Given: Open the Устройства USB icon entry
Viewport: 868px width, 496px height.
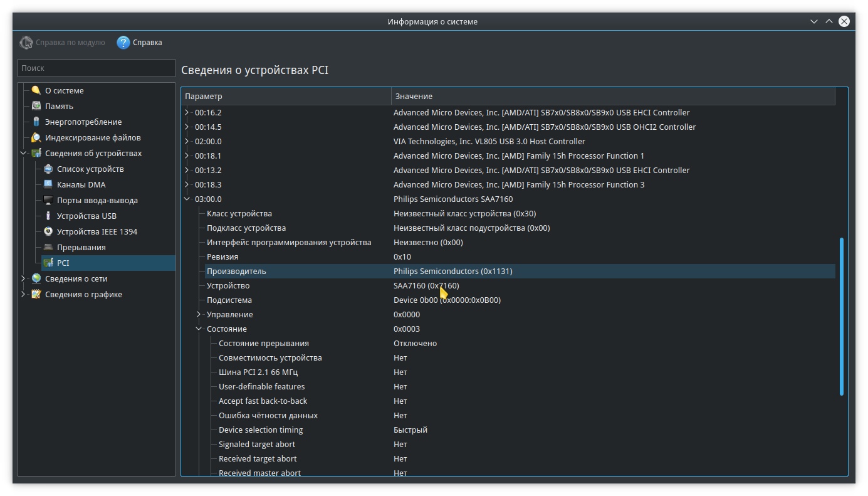Looking at the screenshot, I should coord(48,216).
